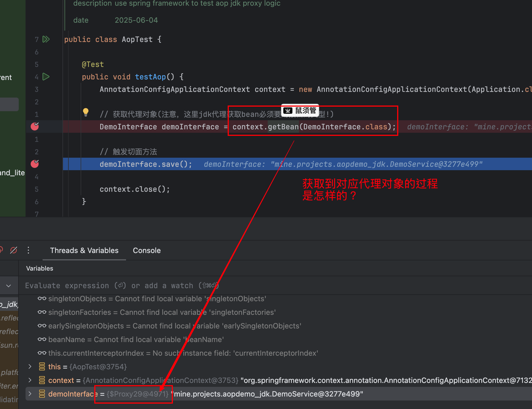Expand the 'this' variable node
532x409 pixels.
pos(30,366)
